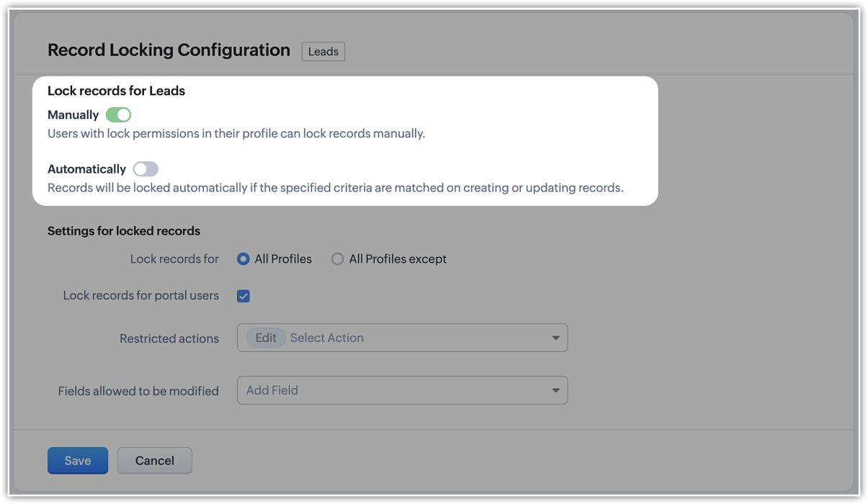This screenshot has height=504, width=868.
Task: Select the All Profiles radio button
Action: pos(243,258)
